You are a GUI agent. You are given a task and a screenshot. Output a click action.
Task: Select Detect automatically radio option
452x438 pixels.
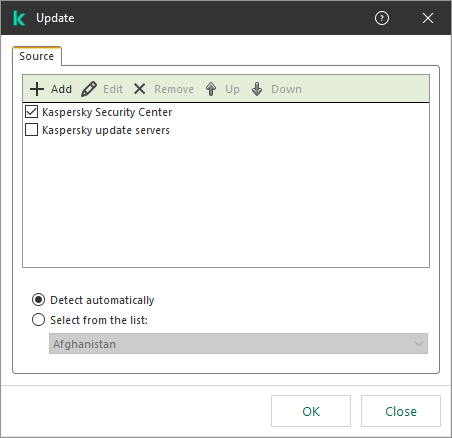coord(38,300)
